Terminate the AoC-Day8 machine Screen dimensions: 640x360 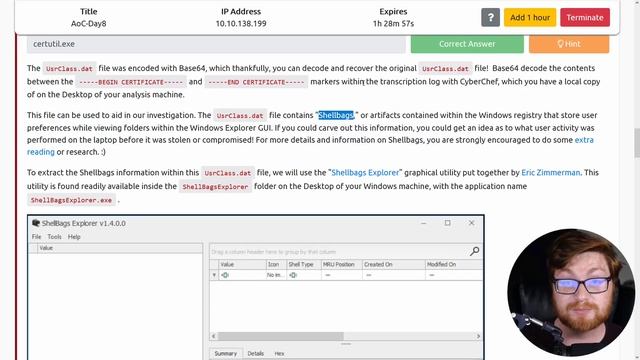[585, 18]
